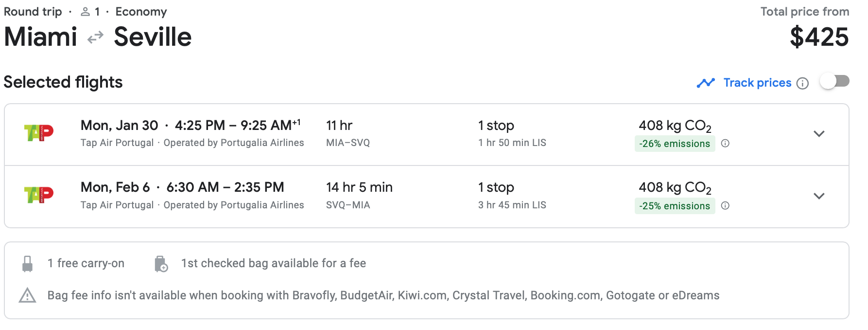This screenshot has width=868, height=330.
Task: Expand details for the Jan 30 outbound flight
Action: pyautogui.click(x=819, y=133)
